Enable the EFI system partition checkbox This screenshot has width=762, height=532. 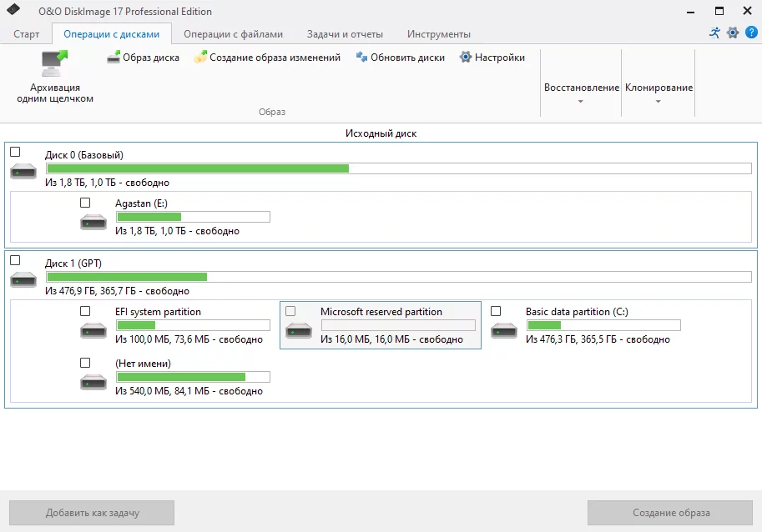(x=85, y=311)
